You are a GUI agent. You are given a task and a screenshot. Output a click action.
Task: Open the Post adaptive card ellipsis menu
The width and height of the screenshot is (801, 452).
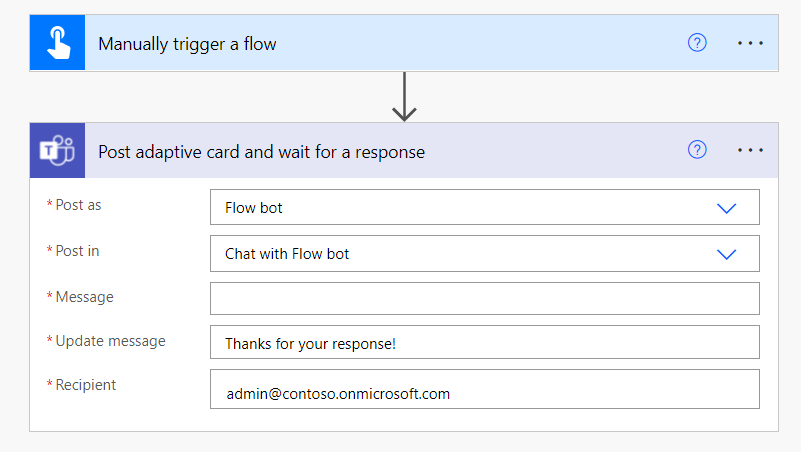click(x=750, y=150)
